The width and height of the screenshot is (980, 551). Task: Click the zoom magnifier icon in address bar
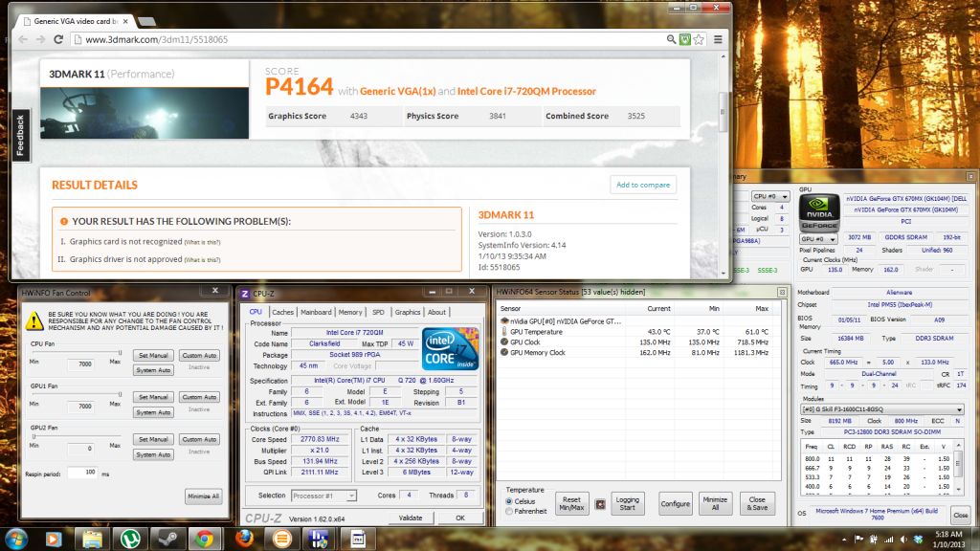(x=671, y=39)
